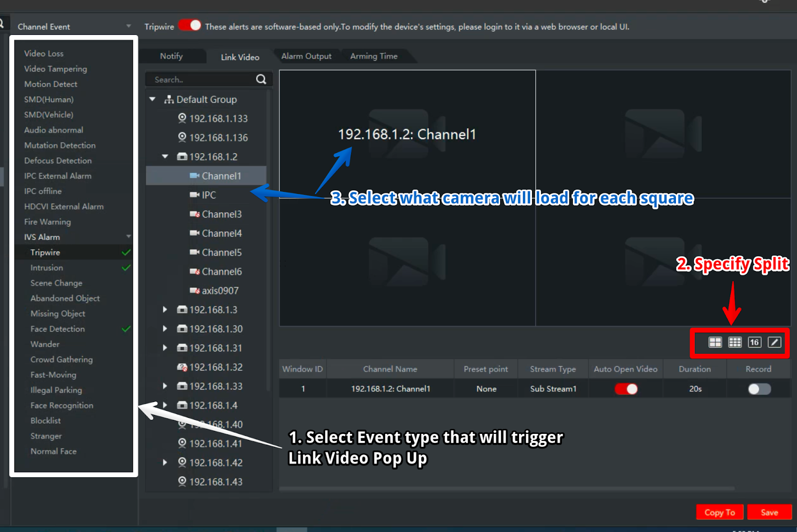Viewport: 797px width, 532px height.
Task: Click the Save button
Action: click(x=769, y=512)
